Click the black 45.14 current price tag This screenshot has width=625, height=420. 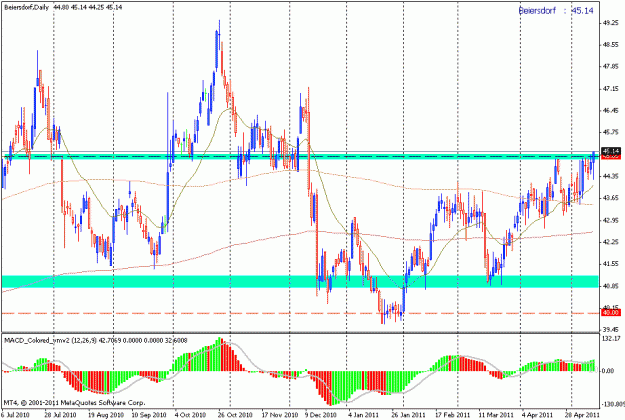point(611,151)
